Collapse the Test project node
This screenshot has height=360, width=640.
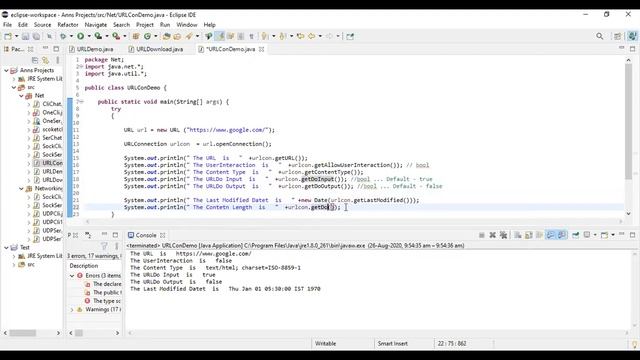(6, 247)
